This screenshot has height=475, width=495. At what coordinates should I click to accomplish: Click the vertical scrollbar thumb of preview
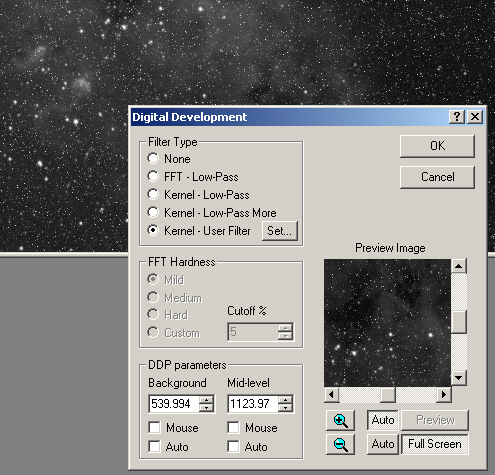[459, 322]
